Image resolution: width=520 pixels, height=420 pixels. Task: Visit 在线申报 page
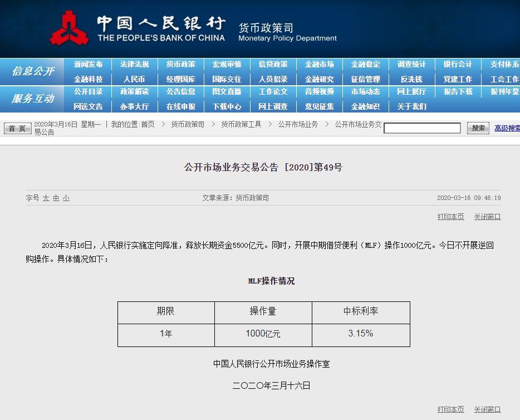(181, 106)
